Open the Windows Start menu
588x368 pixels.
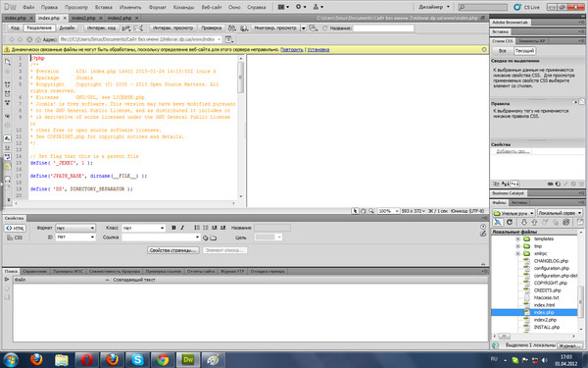pos(11,360)
